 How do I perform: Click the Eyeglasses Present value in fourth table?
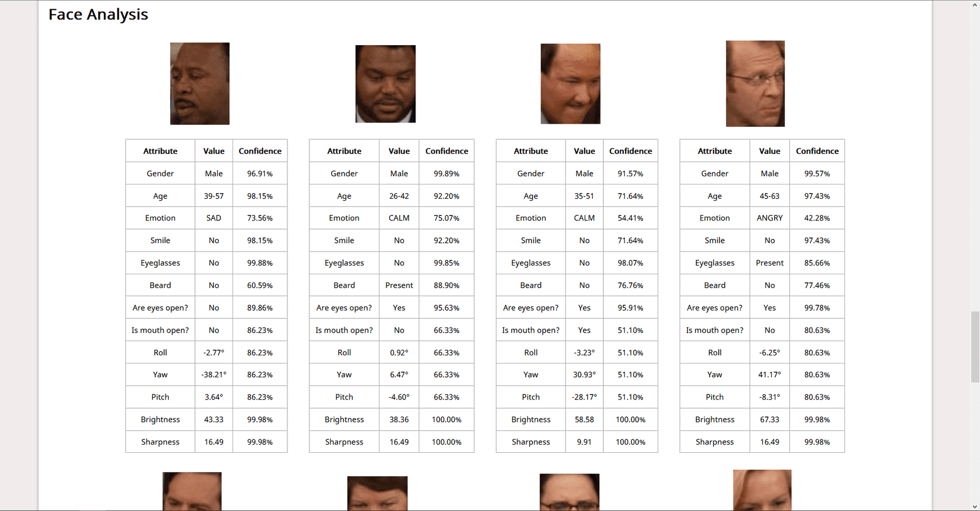[x=770, y=263]
